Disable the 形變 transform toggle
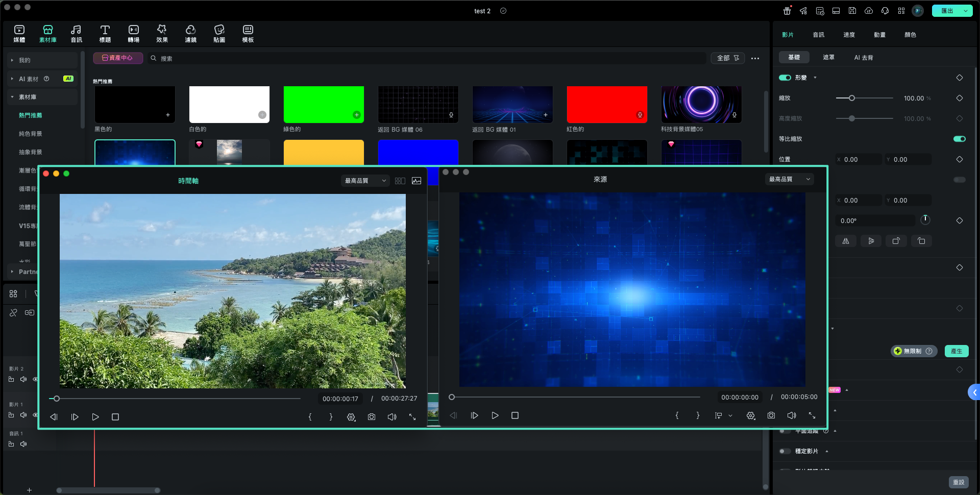This screenshot has height=495, width=980. pos(785,78)
